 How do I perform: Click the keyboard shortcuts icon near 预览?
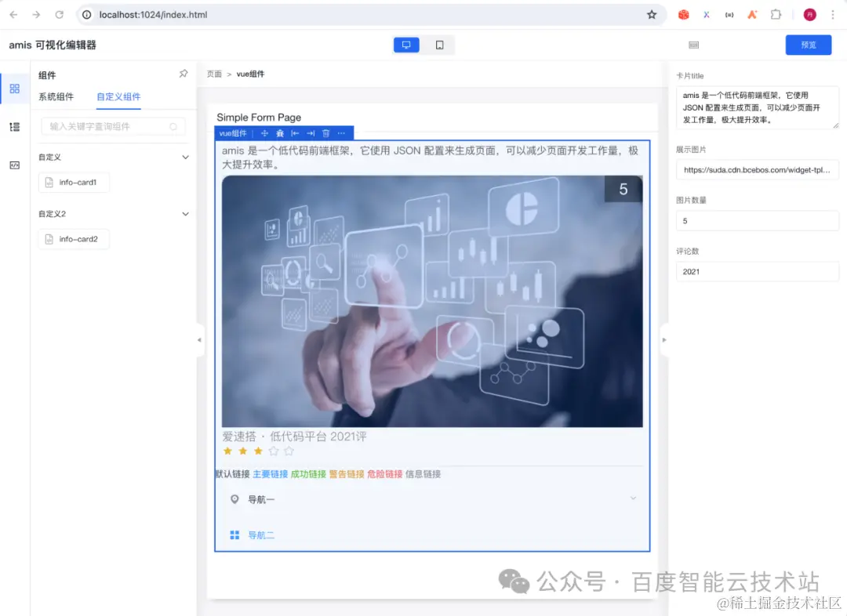point(693,45)
